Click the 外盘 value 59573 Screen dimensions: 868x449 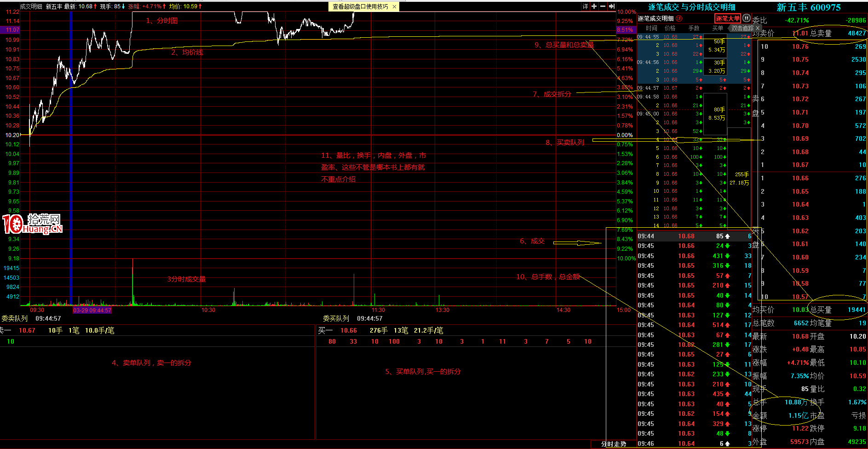799,442
